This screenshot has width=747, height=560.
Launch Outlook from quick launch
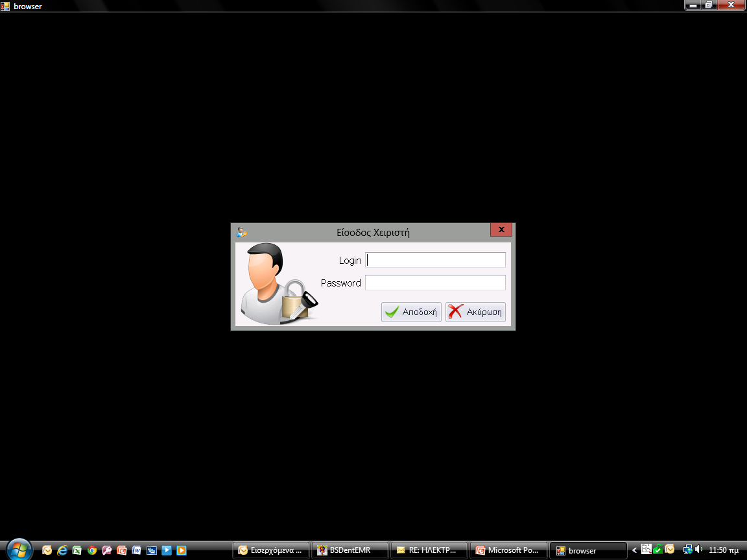(47, 550)
